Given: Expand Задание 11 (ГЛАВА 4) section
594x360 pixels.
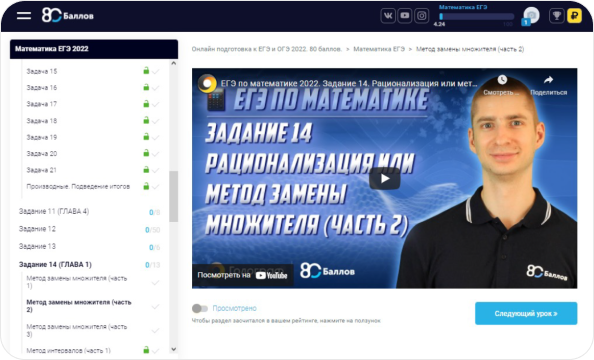Looking at the screenshot, I should pyautogui.click(x=54, y=211).
